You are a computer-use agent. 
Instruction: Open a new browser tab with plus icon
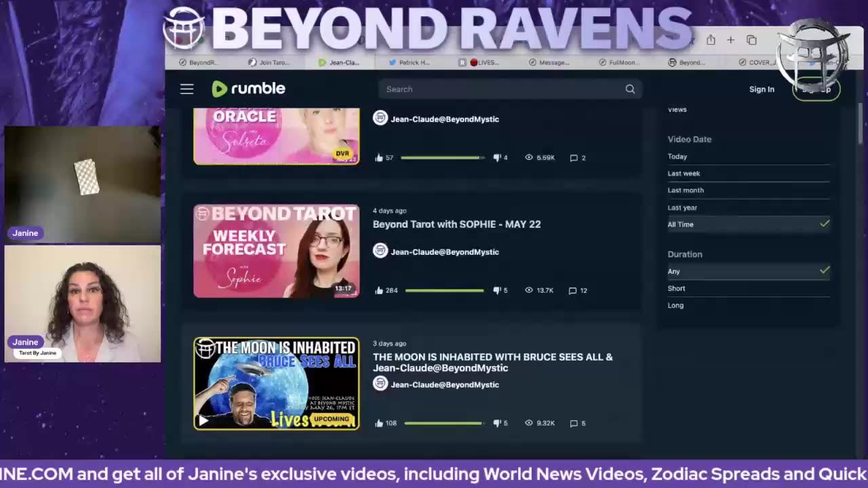pyautogui.click(x=730, y=40)
